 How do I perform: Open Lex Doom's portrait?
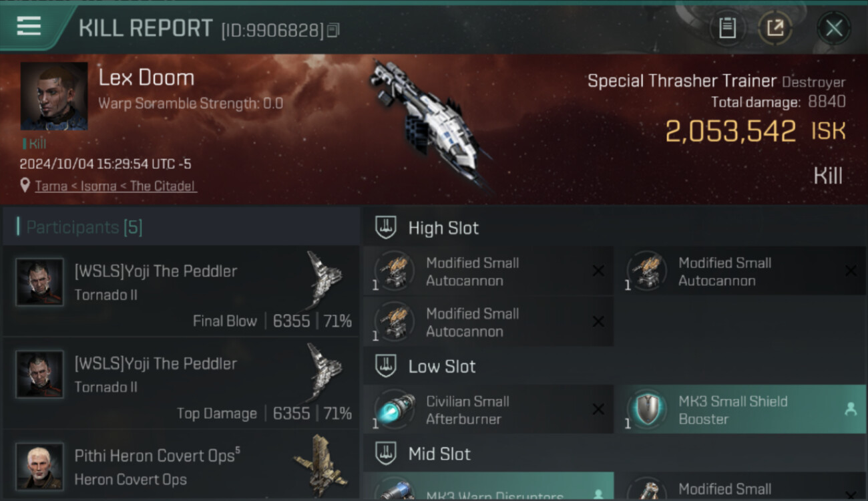tap(54, 96)
